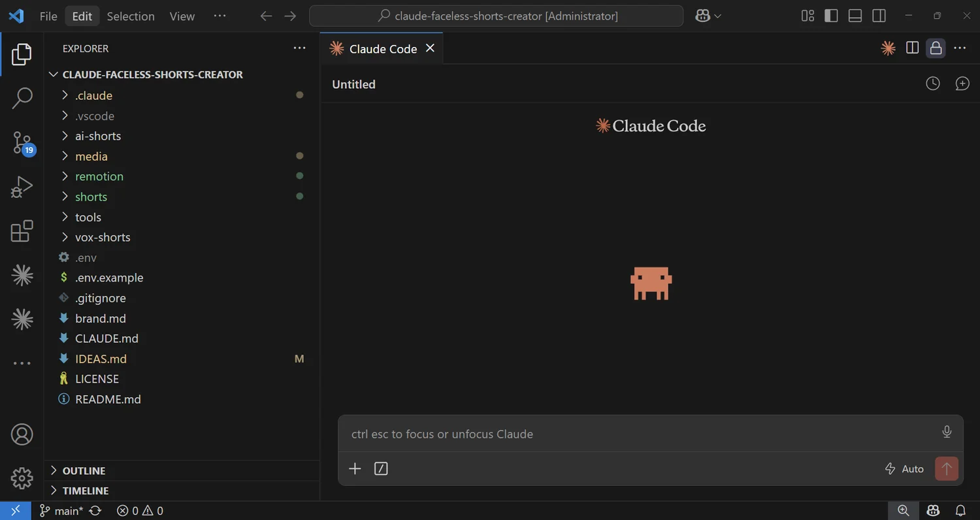Synchronize changes in status bar
980x520 pixels.
pos(95,511)
